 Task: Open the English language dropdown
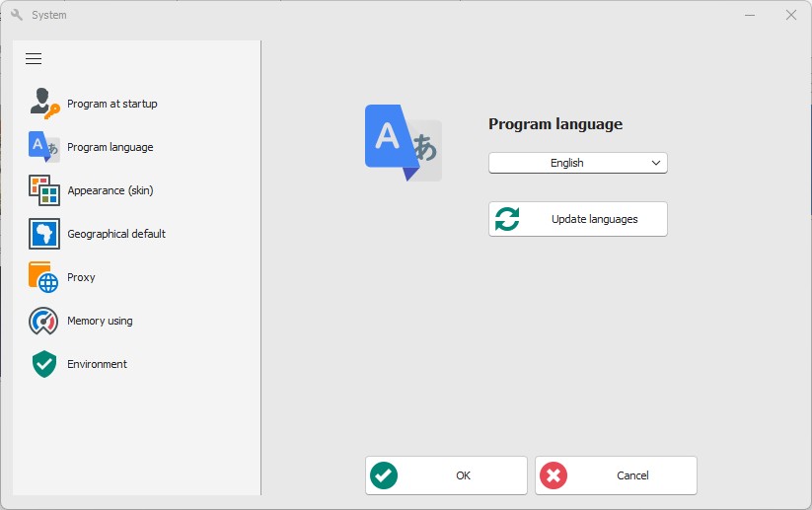click(x=578, y=163)
